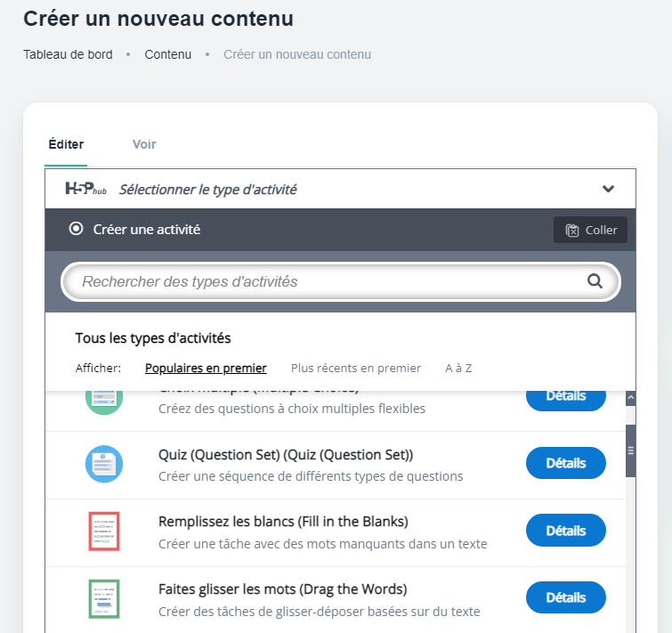Screen dimensions: 672x633
Task: Click the Multiple Choice activity icon
Action: tap(103, 399)
